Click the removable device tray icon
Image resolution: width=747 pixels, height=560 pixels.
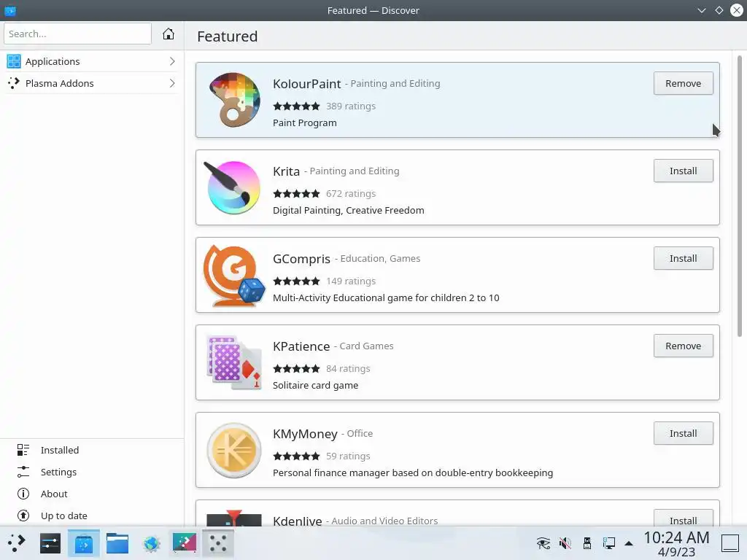pyautogui.click(x=587, y=542)
